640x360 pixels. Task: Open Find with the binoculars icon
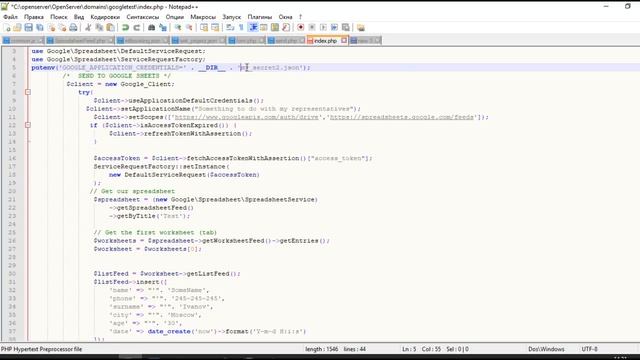coord(151,28)
